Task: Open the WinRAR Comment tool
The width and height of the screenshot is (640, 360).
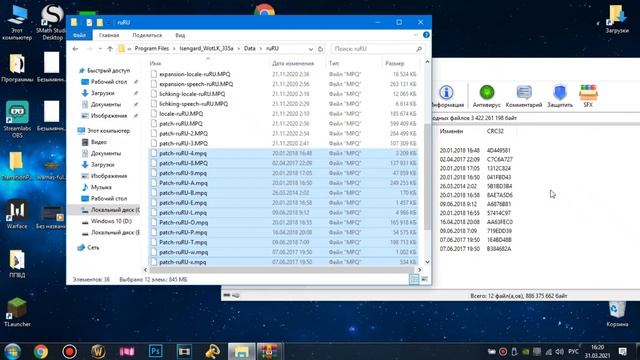Action: 524,96
